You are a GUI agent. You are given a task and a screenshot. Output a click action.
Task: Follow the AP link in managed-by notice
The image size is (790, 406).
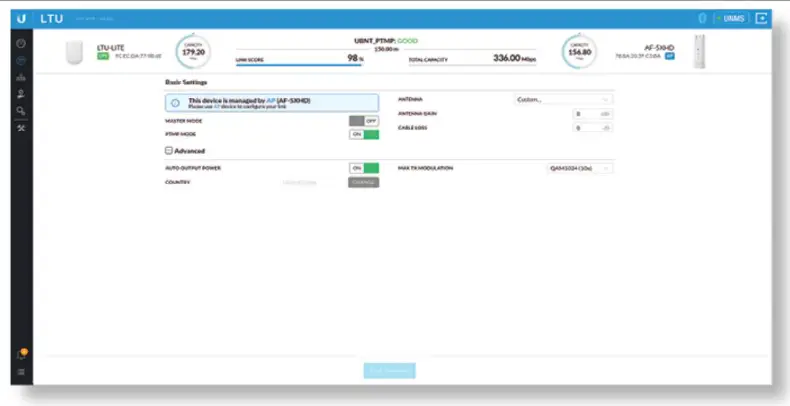[271, 101]
